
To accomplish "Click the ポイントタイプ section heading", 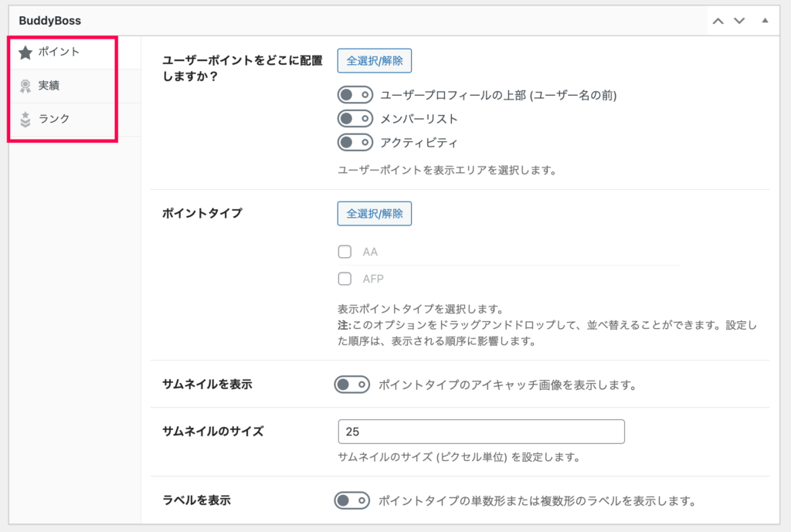I will (x=202, y=213).
